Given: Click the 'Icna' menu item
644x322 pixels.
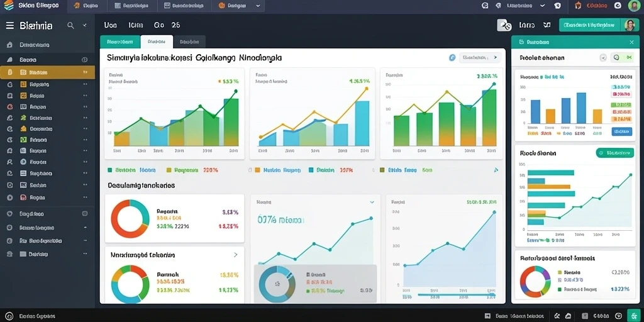Looking at the screenshot, I should pos(136,25).
